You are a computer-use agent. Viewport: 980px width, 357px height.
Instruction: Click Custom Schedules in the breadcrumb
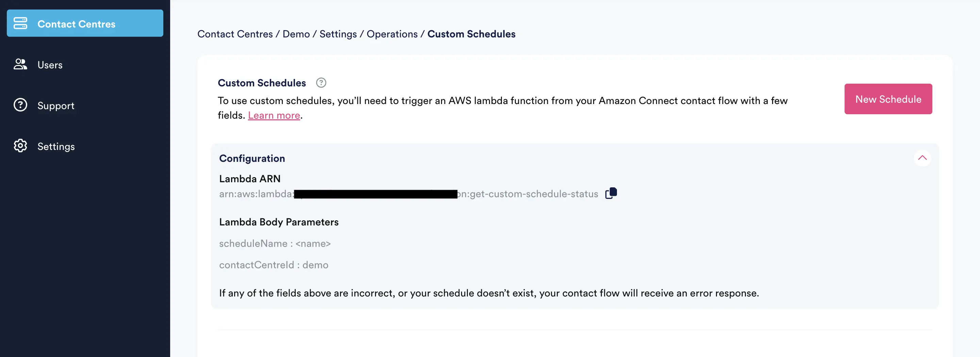471,34
